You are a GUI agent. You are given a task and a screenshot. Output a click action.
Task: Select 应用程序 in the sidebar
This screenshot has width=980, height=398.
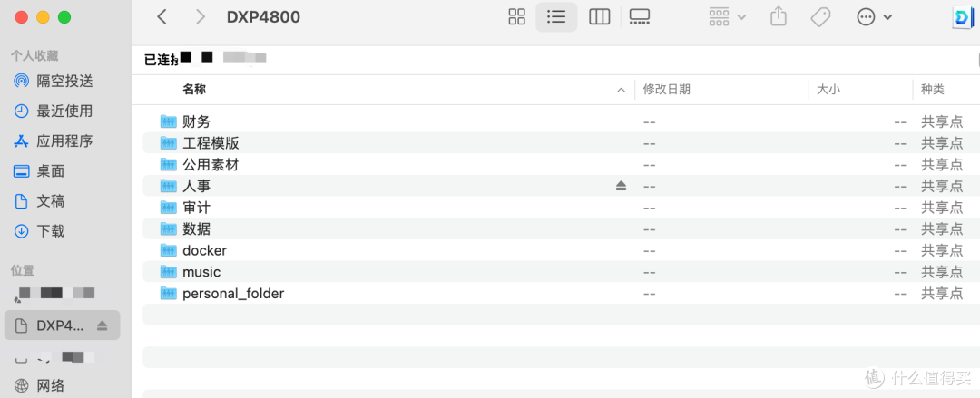pos(64,141)
